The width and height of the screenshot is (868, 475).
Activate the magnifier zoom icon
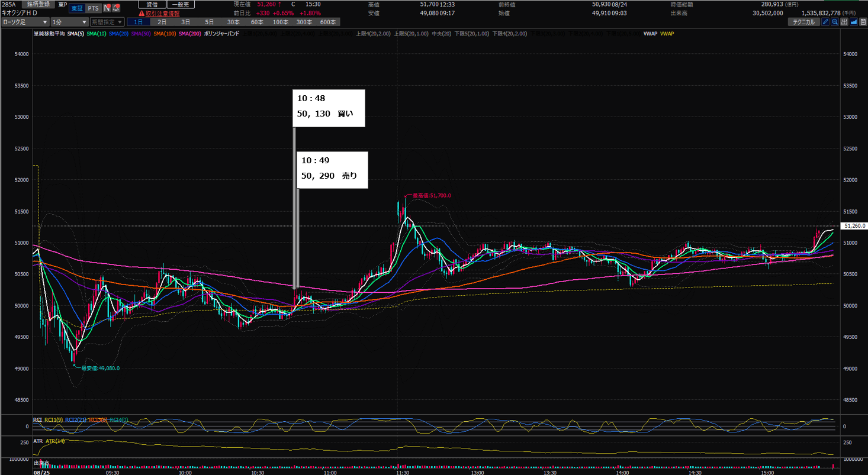tap(835, 22)
